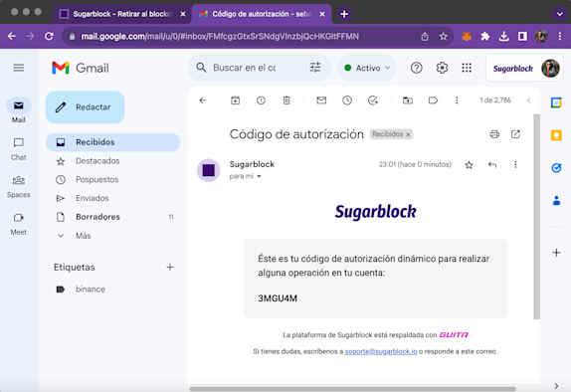Open Google Tasks side panel

[556, 168]
